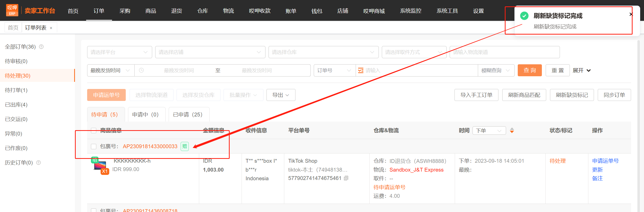Click the green success check icon in notification

[x=524, y=16]
